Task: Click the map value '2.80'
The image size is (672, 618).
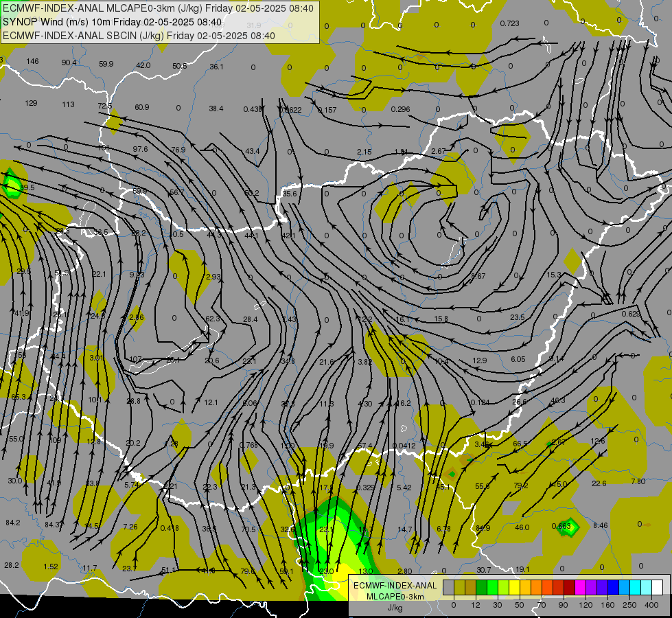Action: (x=404, y=571)
